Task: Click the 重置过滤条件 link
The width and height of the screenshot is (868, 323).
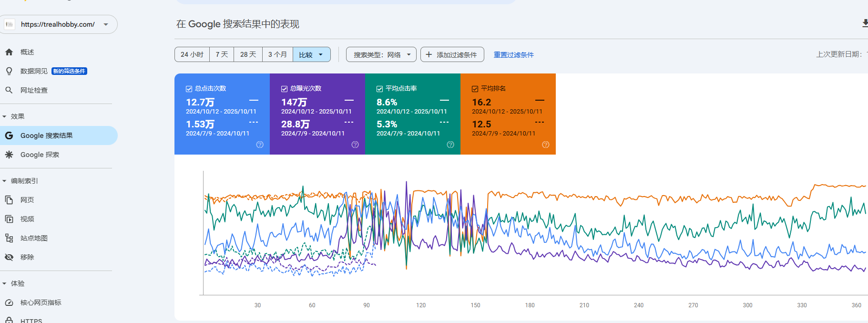Action: [513, 55]
